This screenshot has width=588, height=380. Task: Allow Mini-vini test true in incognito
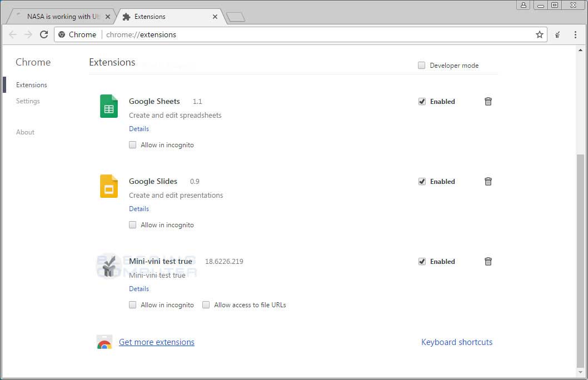tap(132, 305)
